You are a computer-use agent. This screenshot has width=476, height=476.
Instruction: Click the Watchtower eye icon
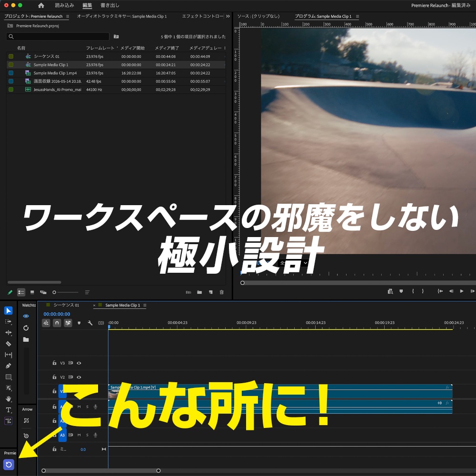click(26, 316)
